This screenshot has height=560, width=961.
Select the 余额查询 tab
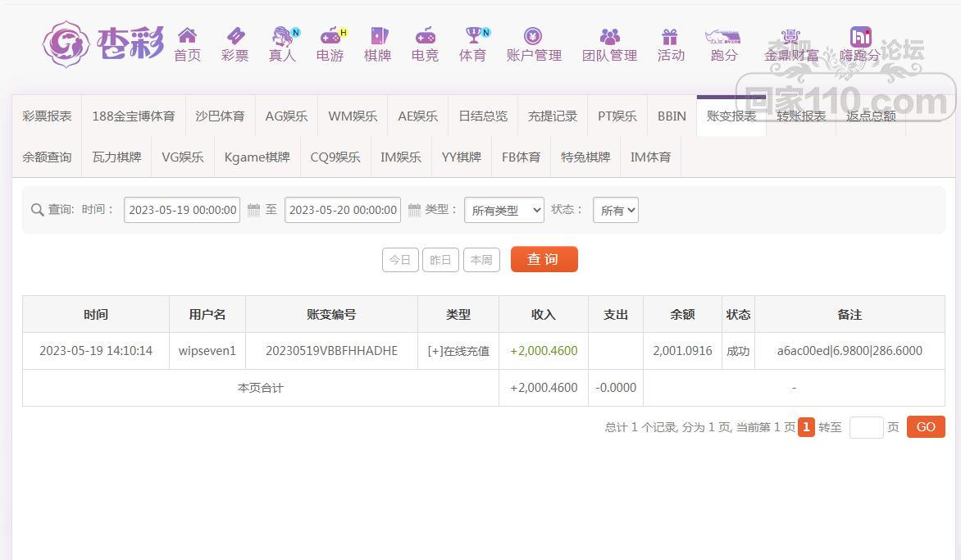tap(47, 157)
